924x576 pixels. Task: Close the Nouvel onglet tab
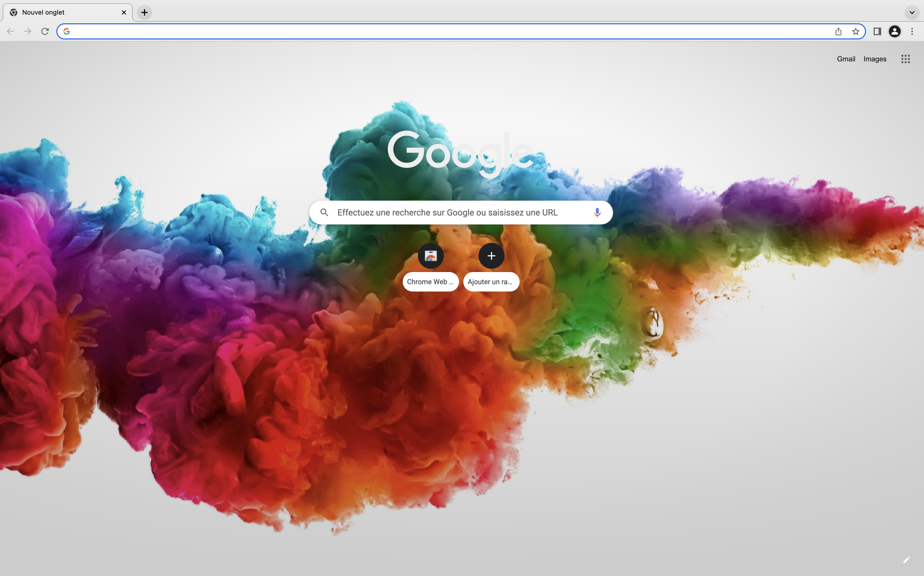(x=124, y=12)
